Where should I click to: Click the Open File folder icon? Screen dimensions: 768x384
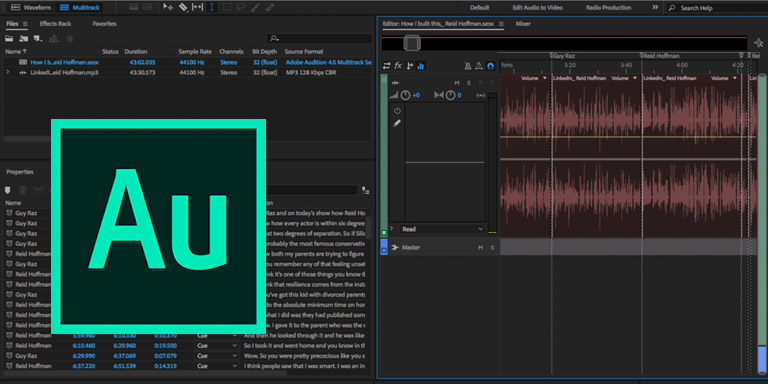click(x=9, y=38)
